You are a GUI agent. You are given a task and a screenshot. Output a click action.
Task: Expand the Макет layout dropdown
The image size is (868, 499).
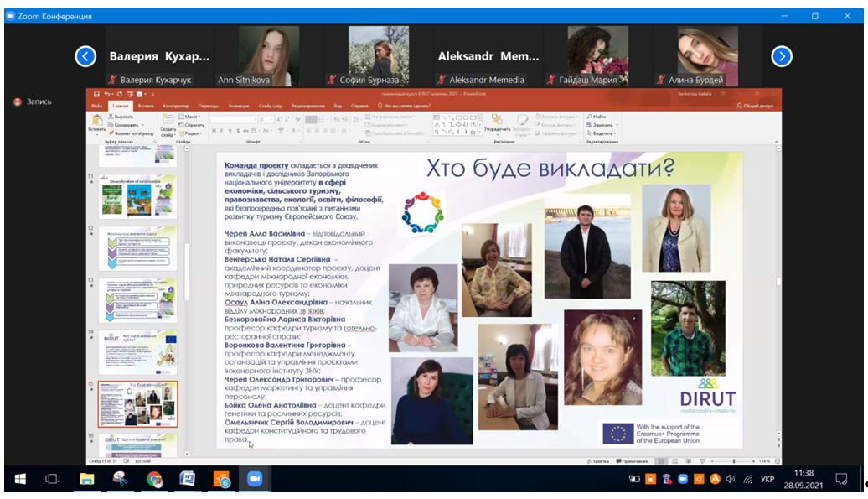tap(189, 117)
